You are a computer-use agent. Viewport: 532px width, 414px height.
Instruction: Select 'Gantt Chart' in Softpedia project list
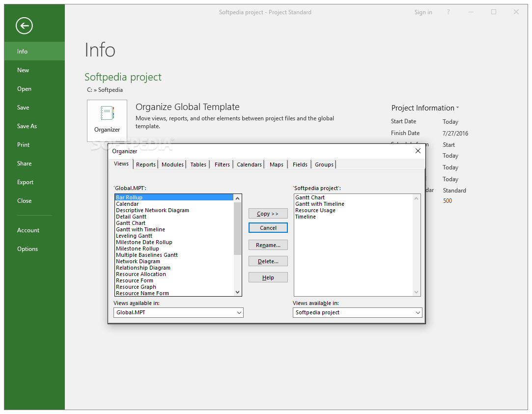tap(354, 197)
